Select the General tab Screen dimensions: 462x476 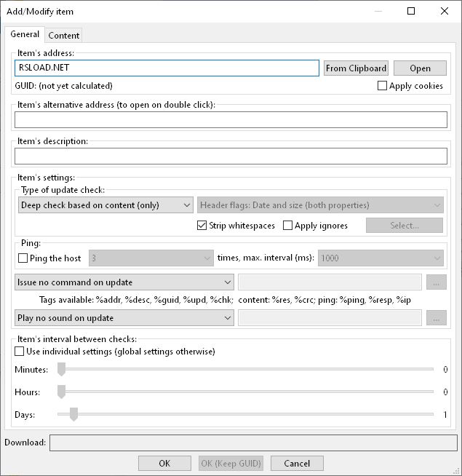click(x=25, y=34)
